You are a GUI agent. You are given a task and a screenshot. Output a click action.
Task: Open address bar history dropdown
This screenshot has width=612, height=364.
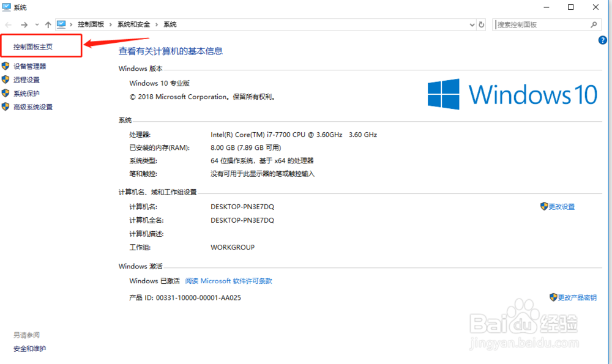[x=472, y=24]
